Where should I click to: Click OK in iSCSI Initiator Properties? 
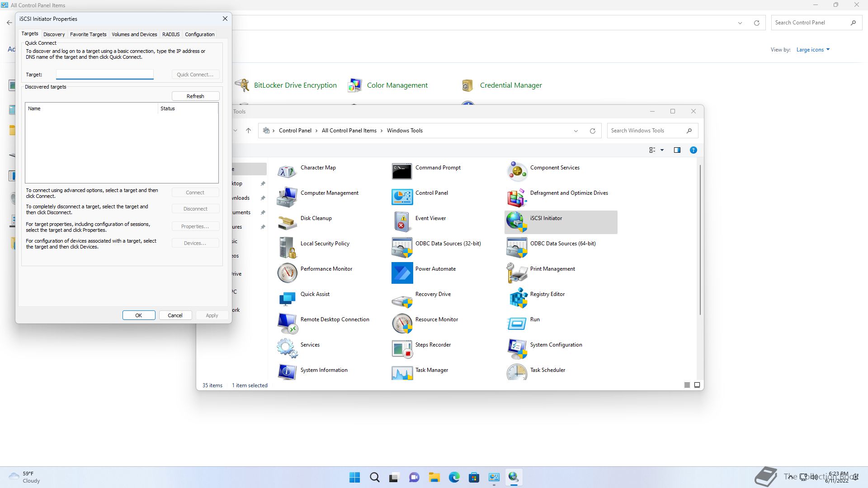point(139,315)
